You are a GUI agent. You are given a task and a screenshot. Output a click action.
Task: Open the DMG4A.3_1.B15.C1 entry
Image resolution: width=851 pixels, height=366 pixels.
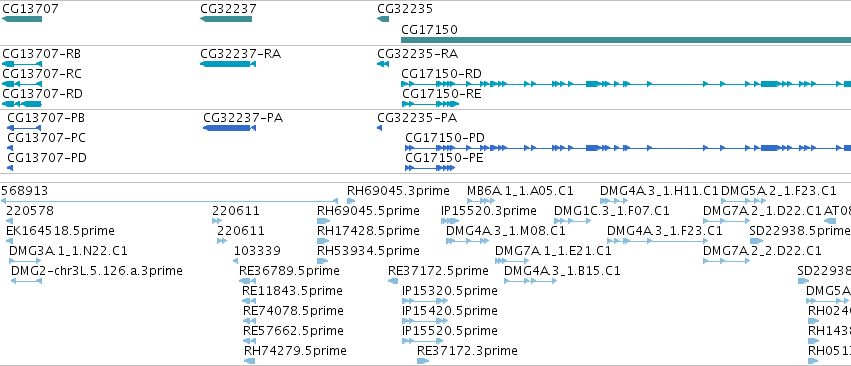point(562,270)
